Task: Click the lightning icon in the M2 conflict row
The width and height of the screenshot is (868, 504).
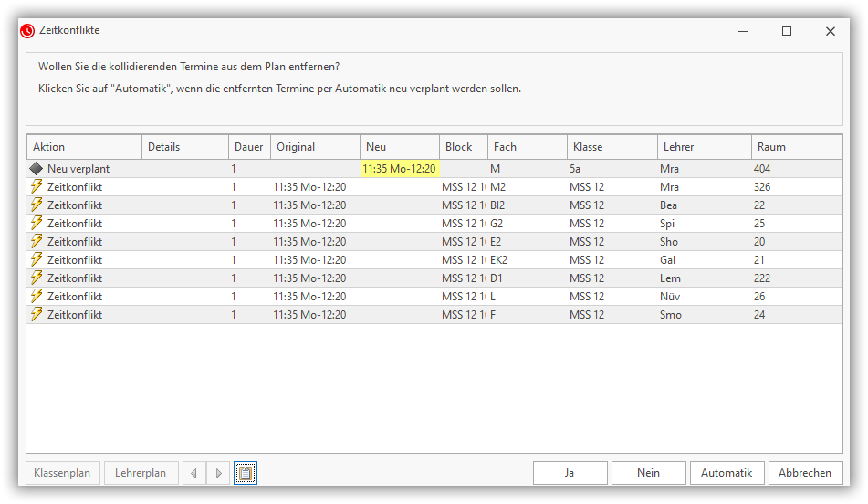Action: point(37,186)
